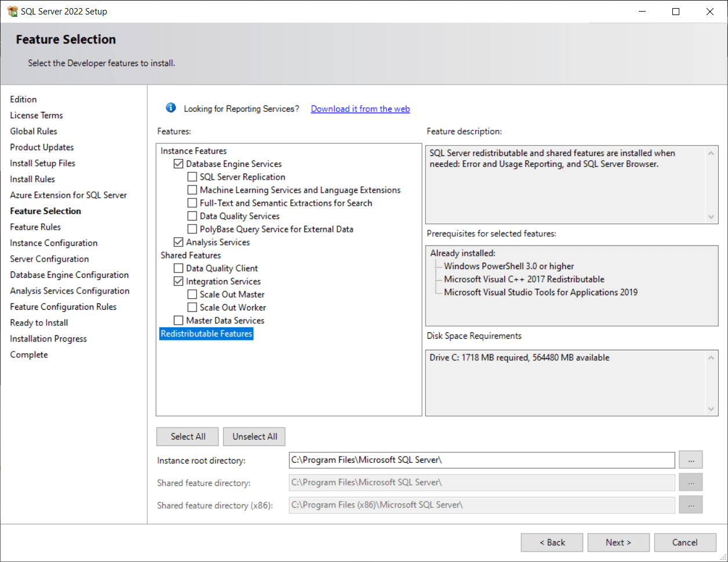Click the Feature description panel scrollbar
This screenshot has height=562, width=728.
[x=711, y=184]
